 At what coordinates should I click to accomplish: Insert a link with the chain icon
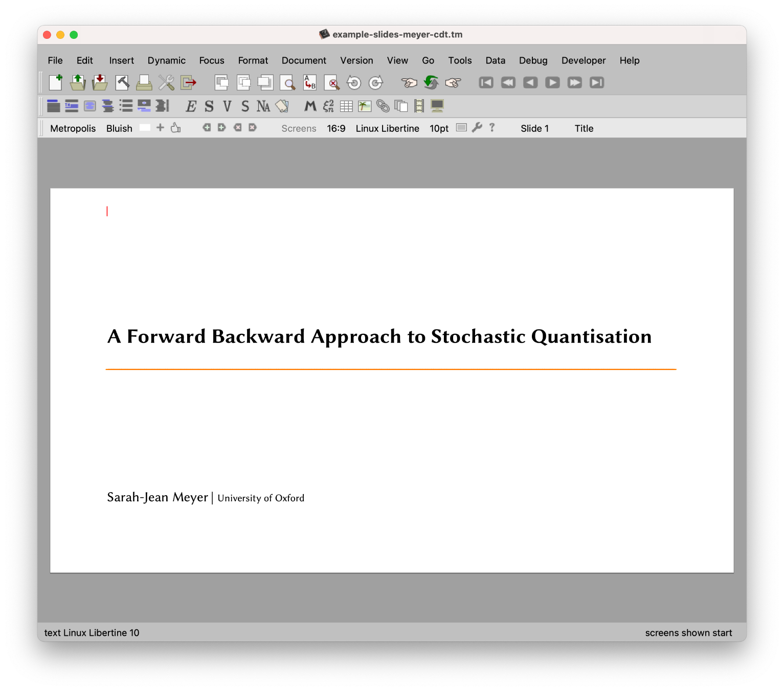[383, 106]
